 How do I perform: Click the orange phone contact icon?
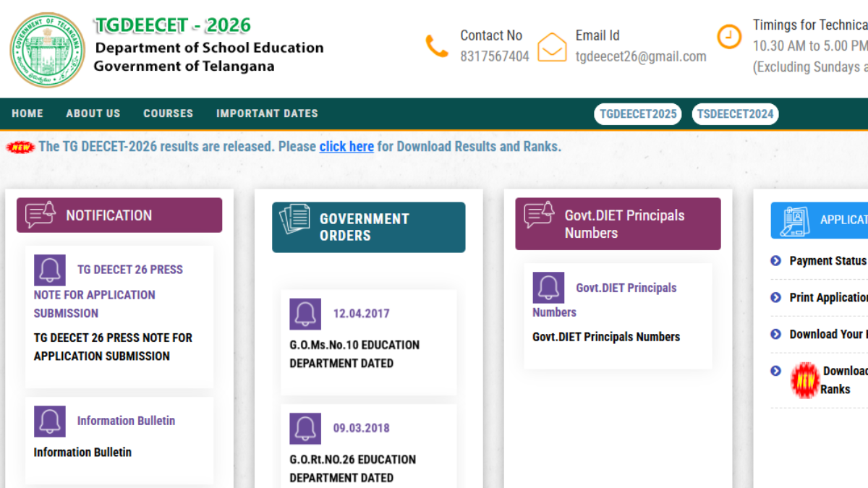coord(437,46)
